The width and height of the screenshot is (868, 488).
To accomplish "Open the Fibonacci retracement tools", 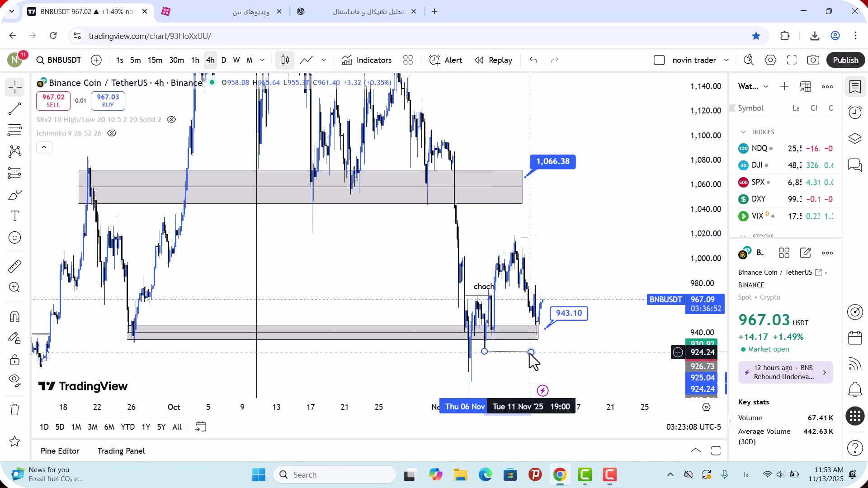I will click(x=14, y=130).
